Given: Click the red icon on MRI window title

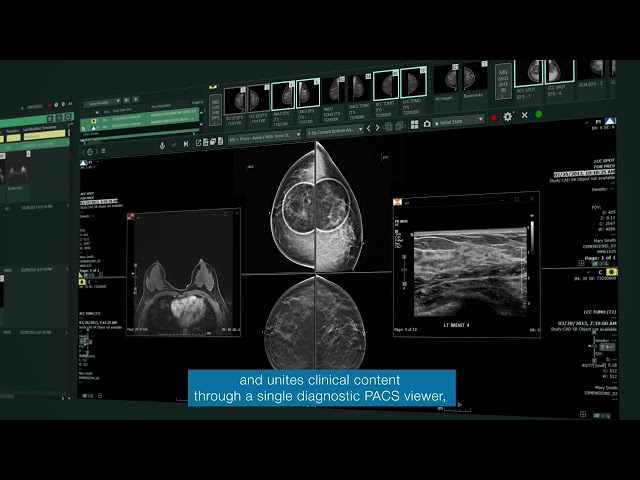Looking at the screenshot, I should pos(130,217).
